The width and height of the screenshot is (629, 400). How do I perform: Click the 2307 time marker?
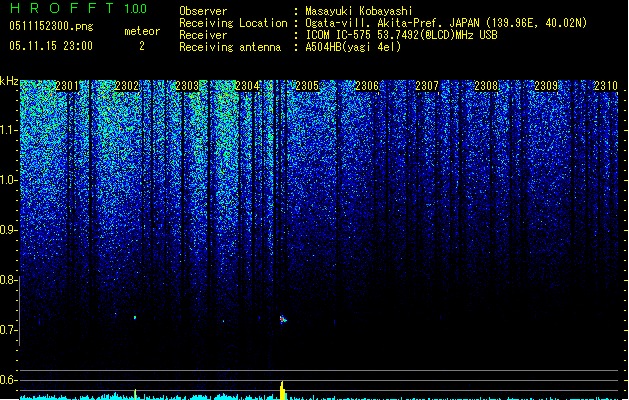coord(427,86)
